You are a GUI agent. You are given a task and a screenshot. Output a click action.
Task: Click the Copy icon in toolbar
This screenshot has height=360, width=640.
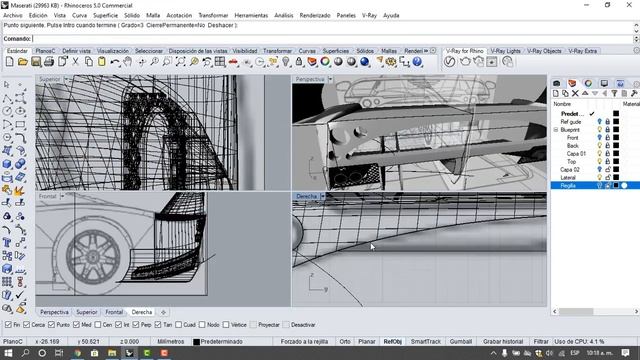click(89, 62)
